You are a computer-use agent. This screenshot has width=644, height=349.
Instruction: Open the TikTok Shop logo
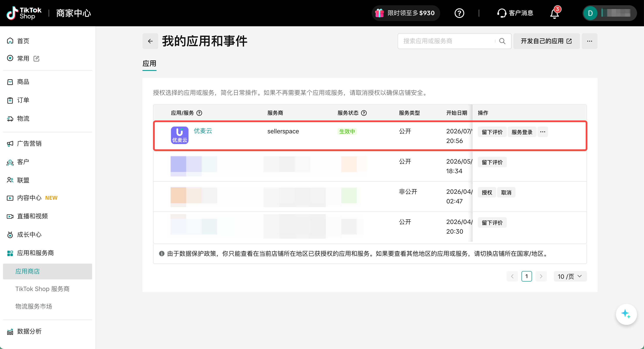pyautogui.click(x=24, y=13)
